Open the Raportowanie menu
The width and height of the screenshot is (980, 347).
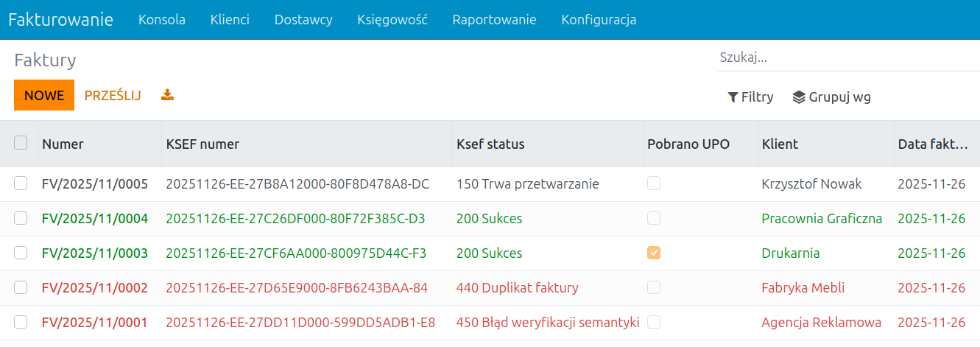494,20
